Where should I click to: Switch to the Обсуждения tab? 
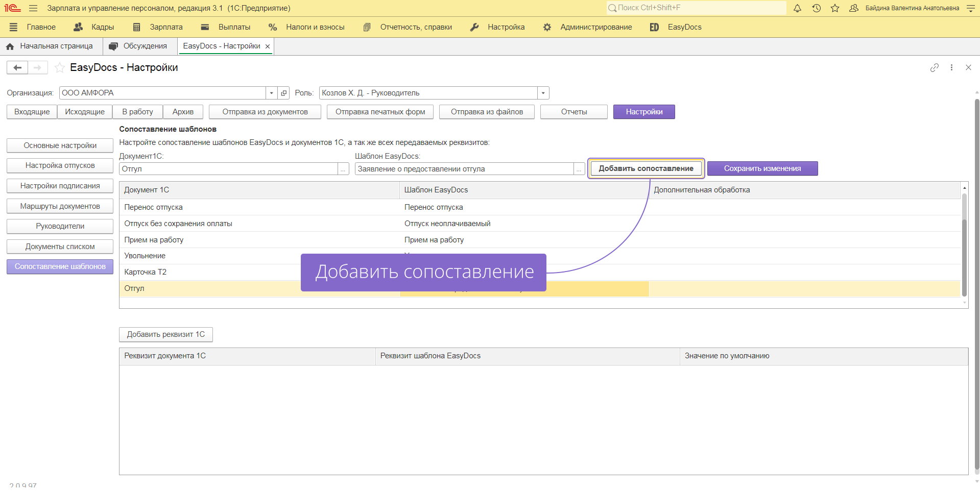[139, 46]
